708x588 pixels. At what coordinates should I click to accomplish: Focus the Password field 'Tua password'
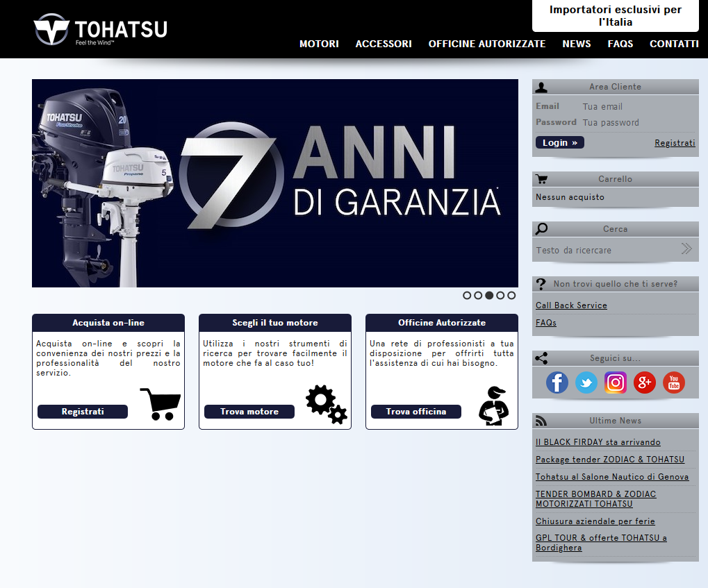coord(639,122)
